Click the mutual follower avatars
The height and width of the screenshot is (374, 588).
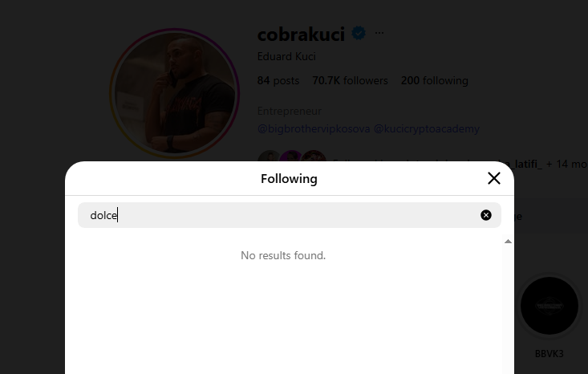click(292, 157)
